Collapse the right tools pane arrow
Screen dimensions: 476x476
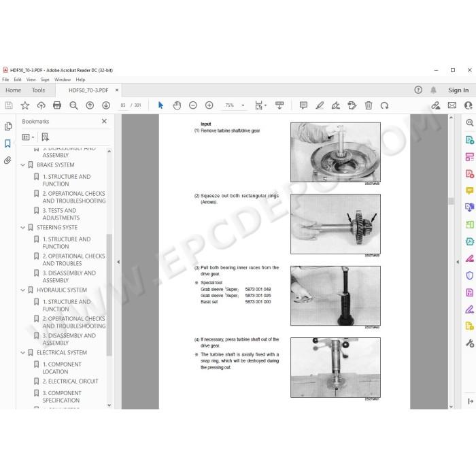point(458,262)
